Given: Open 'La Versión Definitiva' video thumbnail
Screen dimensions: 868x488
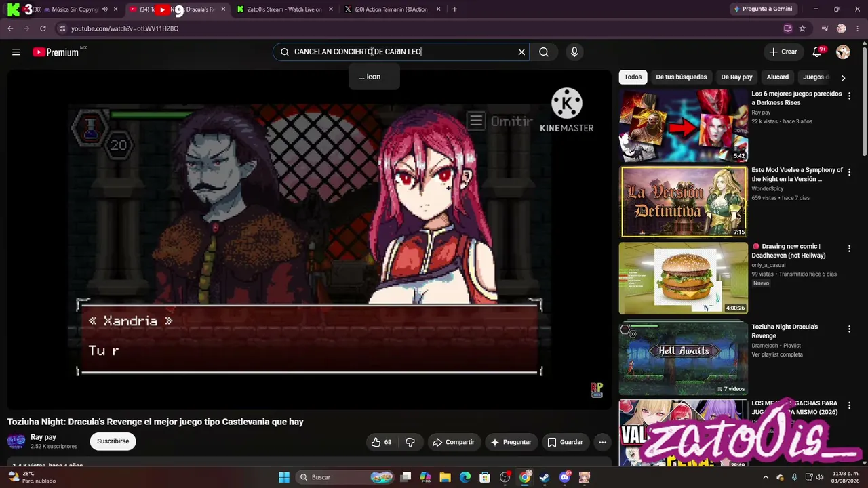Looking at the screenshot, I should pyautogui.click(x=684, y=202).
